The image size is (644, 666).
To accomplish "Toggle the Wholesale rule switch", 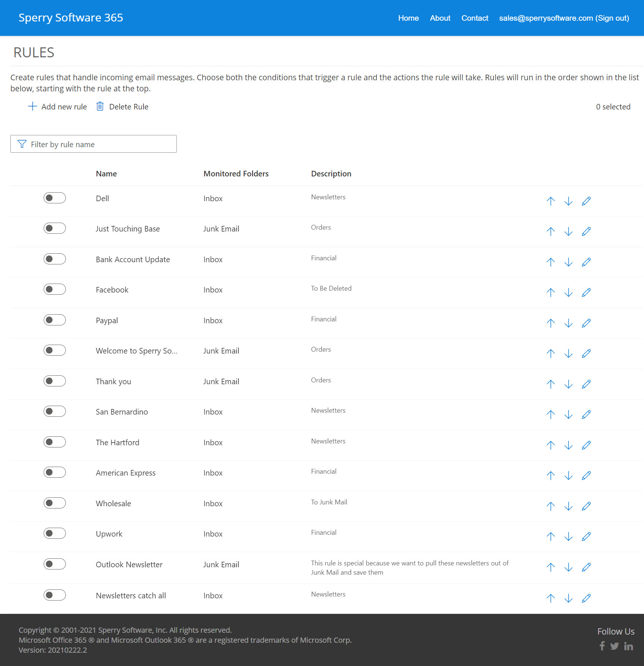I will tap(55, 503).
